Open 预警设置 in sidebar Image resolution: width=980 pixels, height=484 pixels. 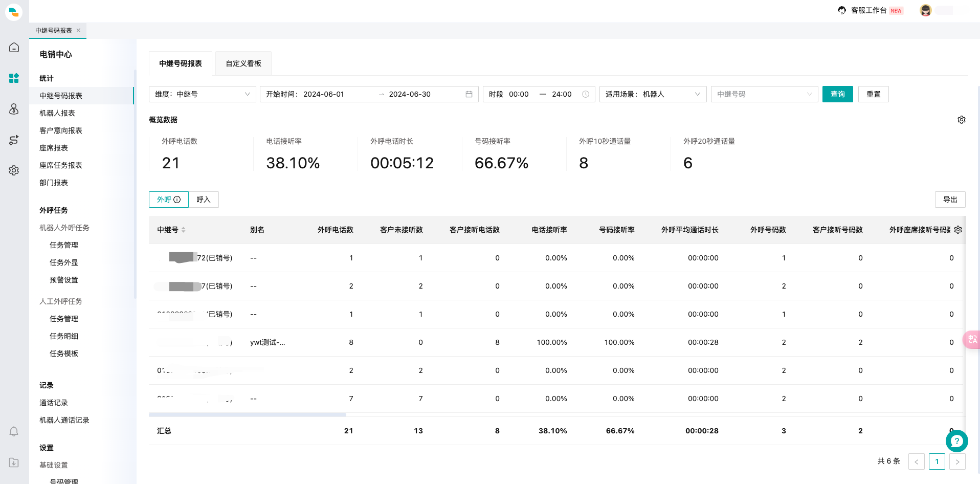point(64,280)
